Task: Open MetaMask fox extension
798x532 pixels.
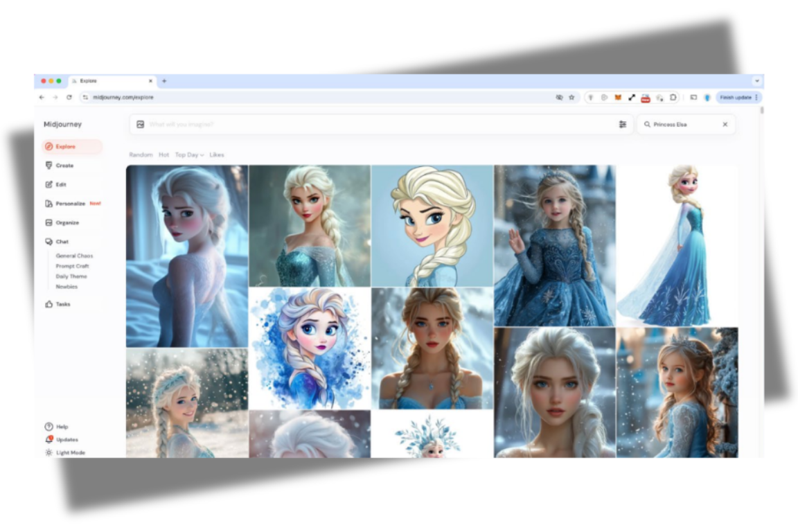Action: click(618, 97)
